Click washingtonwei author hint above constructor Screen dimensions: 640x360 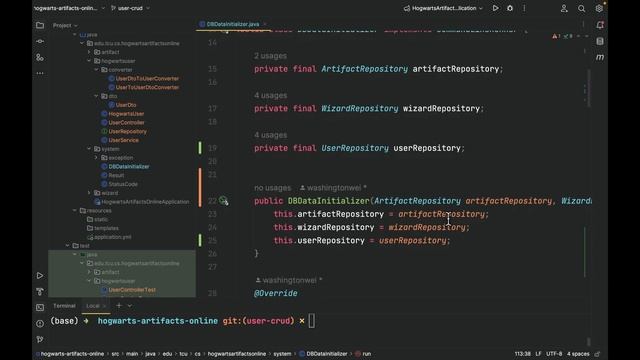(333, 188)
